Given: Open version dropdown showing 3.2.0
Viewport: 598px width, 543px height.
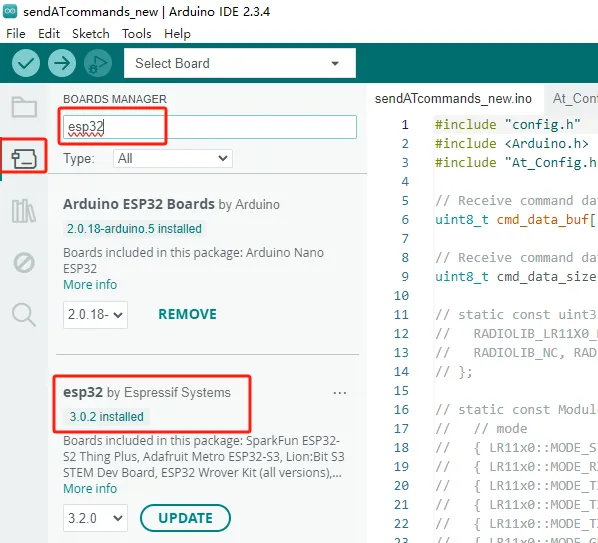Looking at the screenshot, I should (95, 518).
